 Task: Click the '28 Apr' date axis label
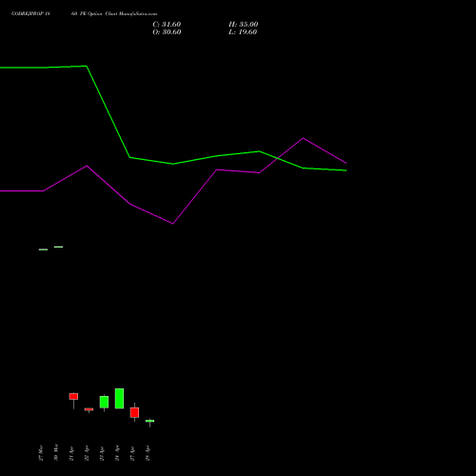(x=148, y=453)
